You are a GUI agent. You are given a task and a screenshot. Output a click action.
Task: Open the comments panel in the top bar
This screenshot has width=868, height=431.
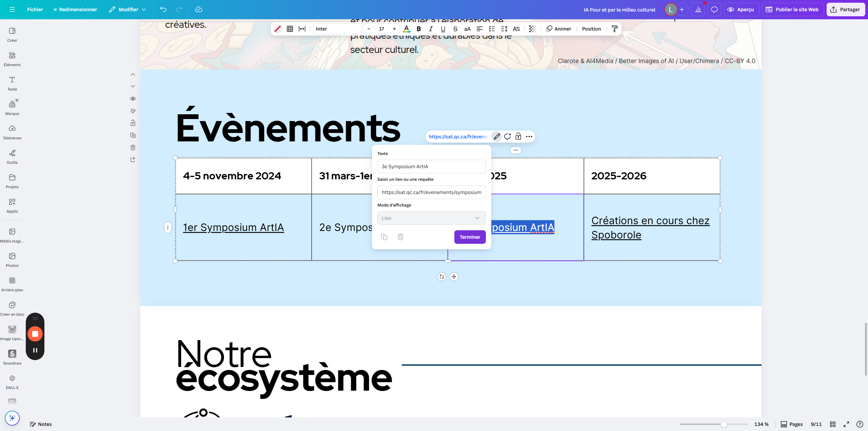714,9
